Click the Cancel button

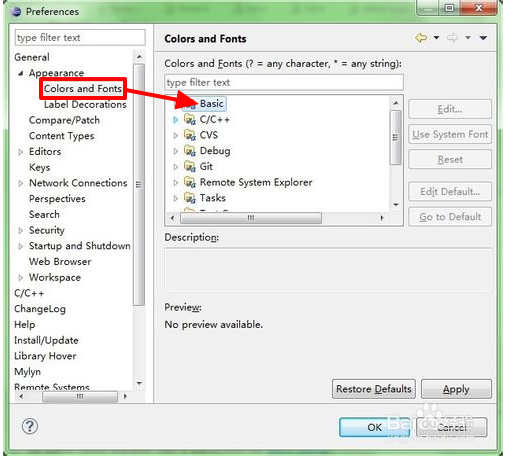click(x=452, y=427)
